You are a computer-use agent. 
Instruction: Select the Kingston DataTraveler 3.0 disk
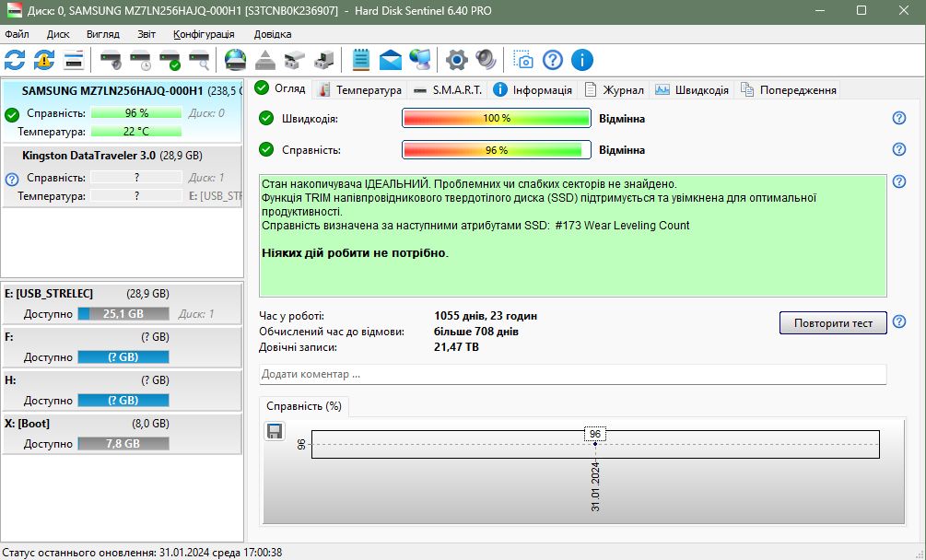123,176
